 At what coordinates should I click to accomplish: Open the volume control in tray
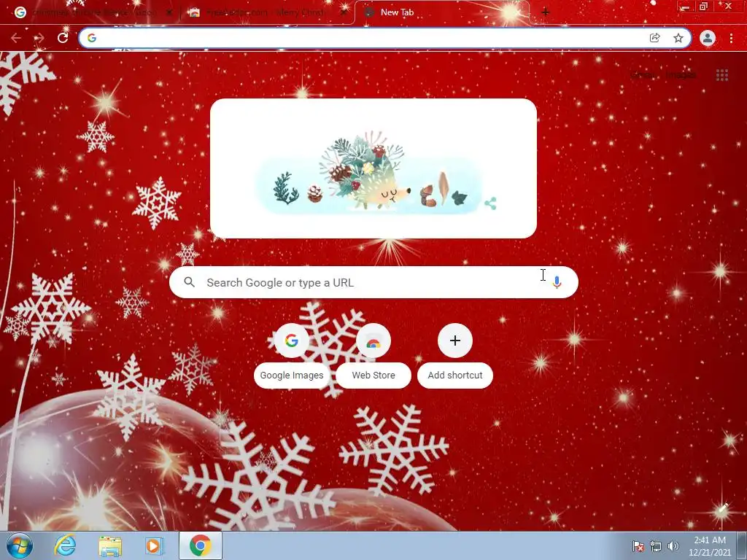pyautogui.click(x=673, y=546)
